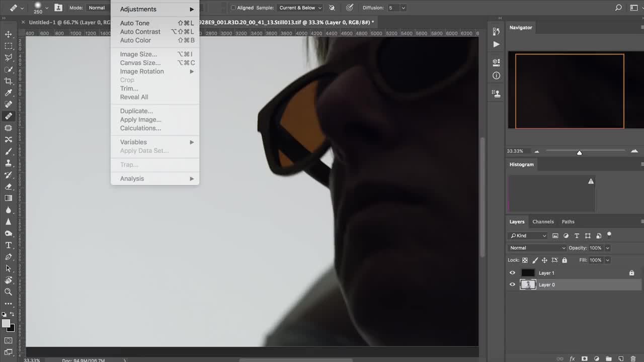Link layers icon in Layers panel
This screenshot has height=362, width=644.
coord(559,358)
